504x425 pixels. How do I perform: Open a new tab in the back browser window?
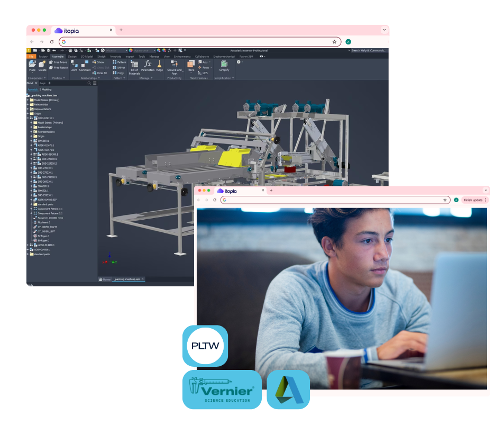click(x=121, y=30)
